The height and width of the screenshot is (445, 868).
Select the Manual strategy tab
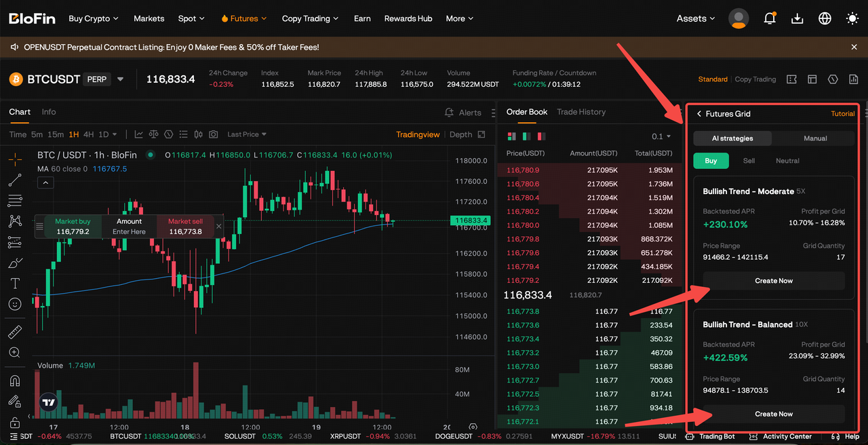click(815, 138)
